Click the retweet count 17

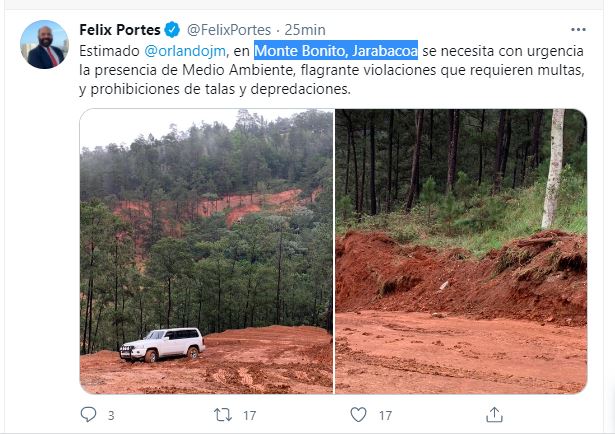point(249,415)
